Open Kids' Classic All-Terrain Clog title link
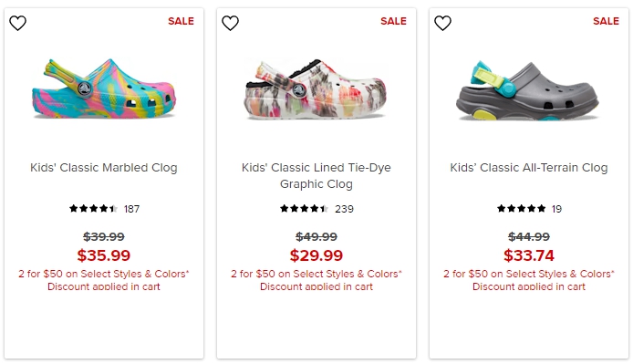The image size is (633, 364). (x=529, y=168)
